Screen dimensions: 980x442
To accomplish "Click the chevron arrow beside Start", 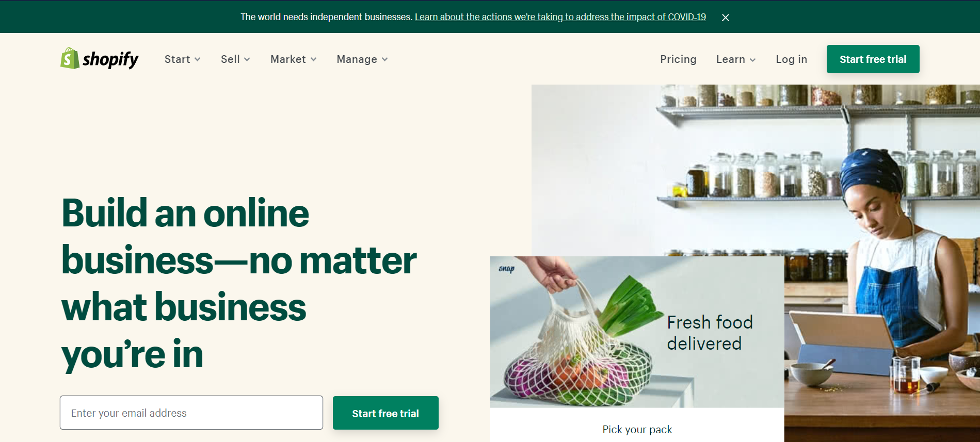I will (x=197, y=59).
